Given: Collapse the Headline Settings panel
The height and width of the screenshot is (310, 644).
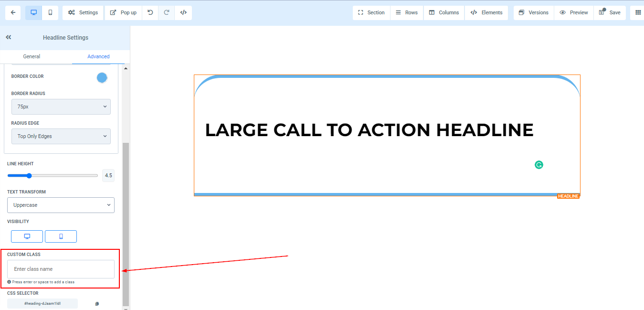Looking at the screenshot, I should point(9,37).
